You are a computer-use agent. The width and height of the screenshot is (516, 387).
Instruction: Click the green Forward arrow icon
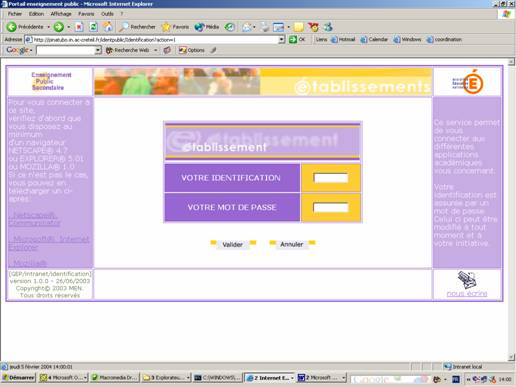(59, 27)
